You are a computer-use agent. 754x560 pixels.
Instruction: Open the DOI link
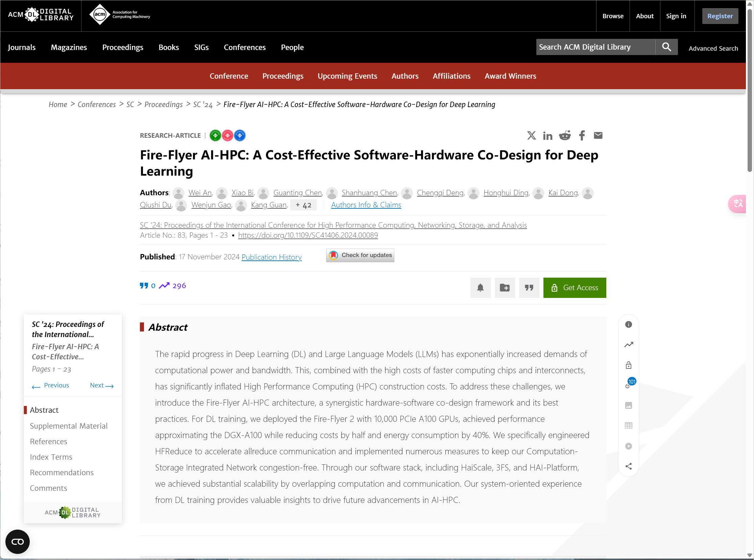[308, 235]
